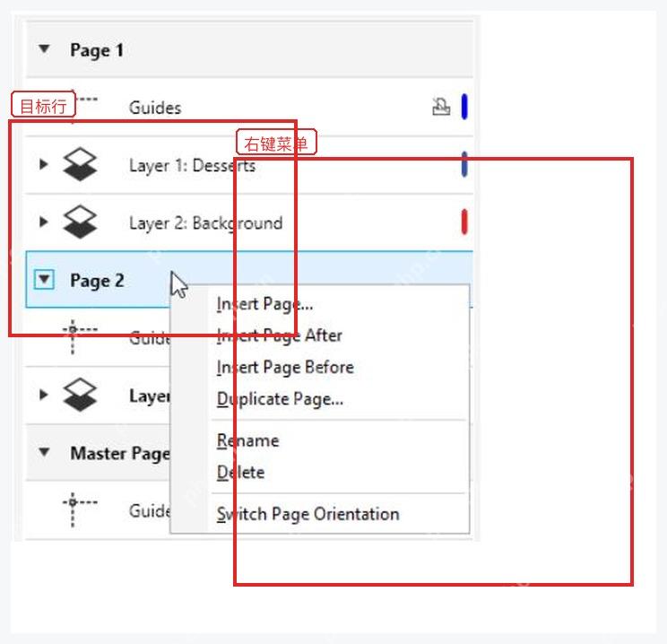Click the Master Page Guides icon

click(x=80, y=510)
